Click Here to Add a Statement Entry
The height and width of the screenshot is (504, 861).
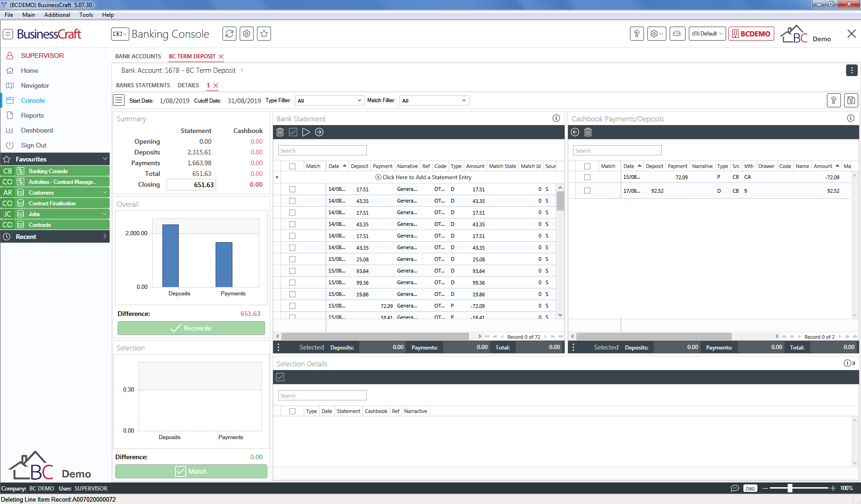coord(424,177)
